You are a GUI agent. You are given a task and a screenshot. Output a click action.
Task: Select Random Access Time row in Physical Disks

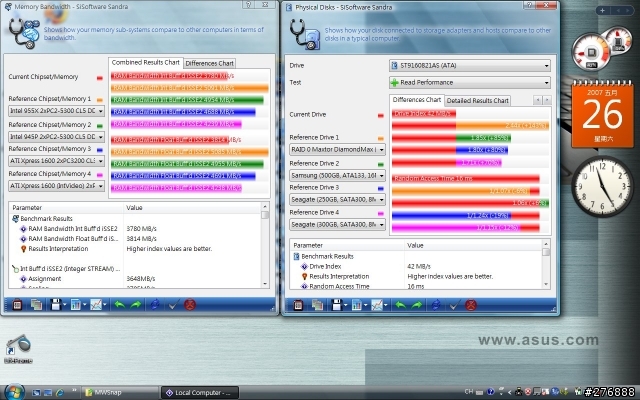tap(416, 286)
